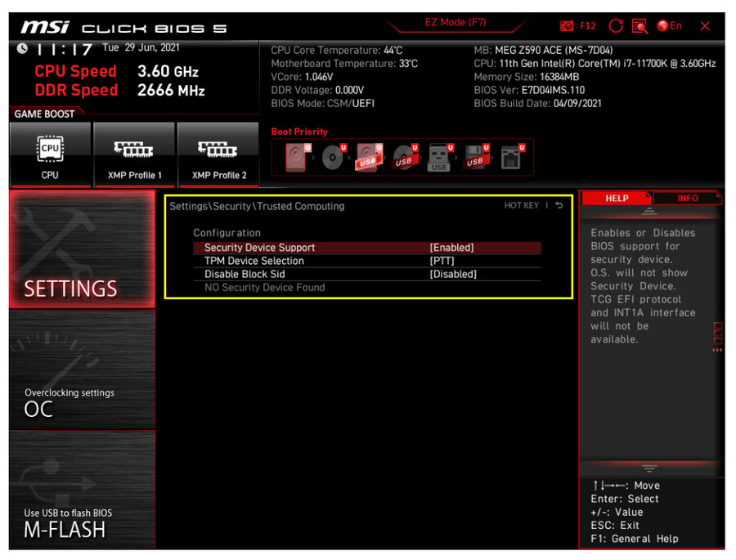Click the CPU Core Temperature 44°C reading
Image resolution: width=736 pixels, height=560 pixels.
(x=337, y=50)
